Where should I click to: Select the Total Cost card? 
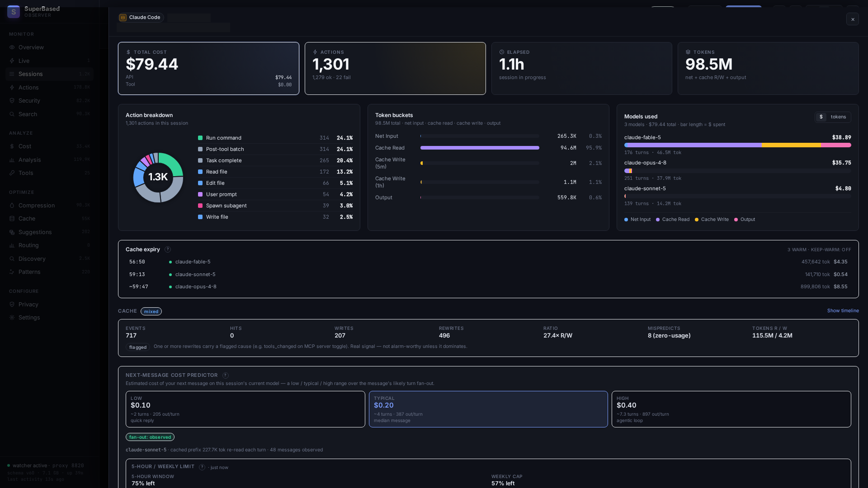208,69
